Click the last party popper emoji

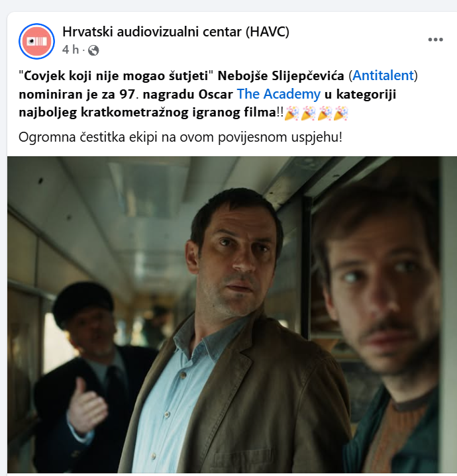340,113
